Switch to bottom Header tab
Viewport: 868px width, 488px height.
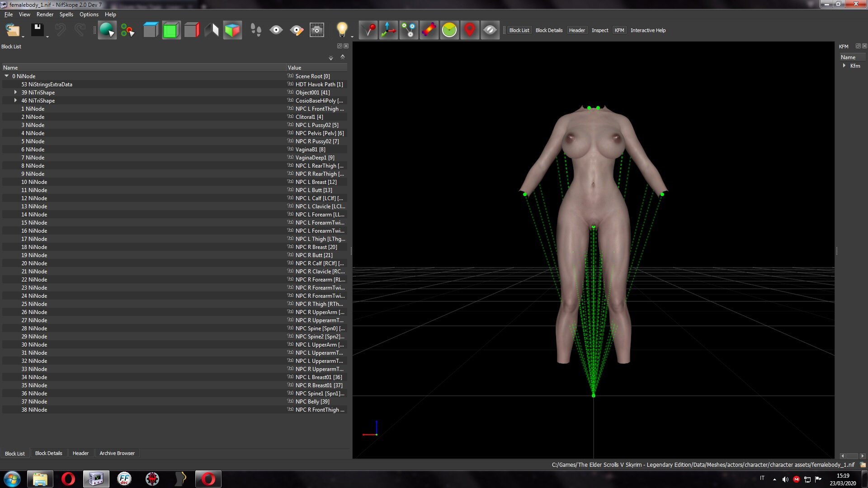click(80, 453)
